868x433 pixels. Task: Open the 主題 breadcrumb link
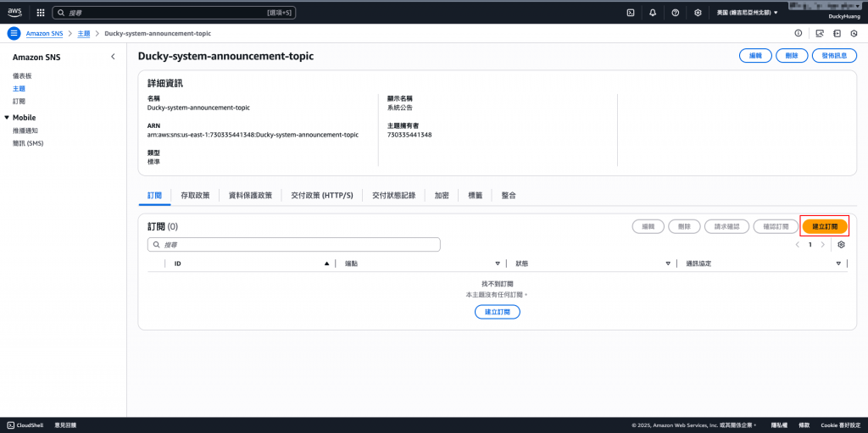(84, 33)
